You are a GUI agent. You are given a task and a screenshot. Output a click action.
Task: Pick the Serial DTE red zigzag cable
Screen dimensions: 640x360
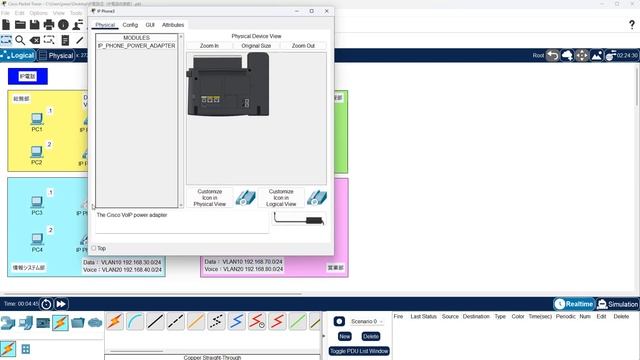point(278,322)
